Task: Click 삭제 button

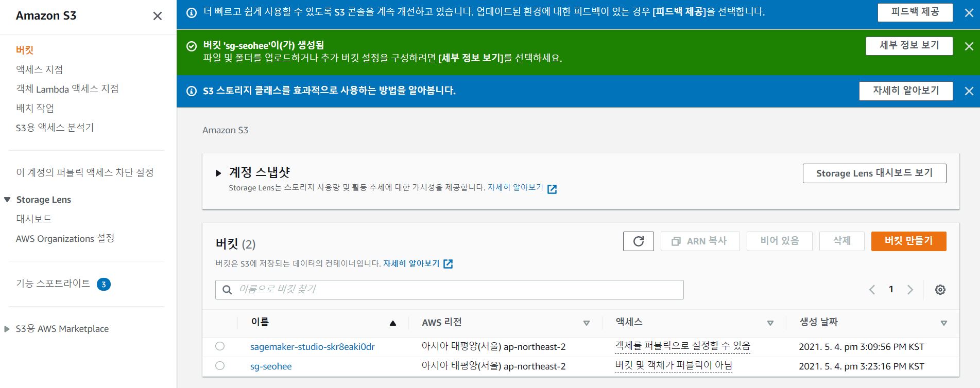Action: coord(842,241)
